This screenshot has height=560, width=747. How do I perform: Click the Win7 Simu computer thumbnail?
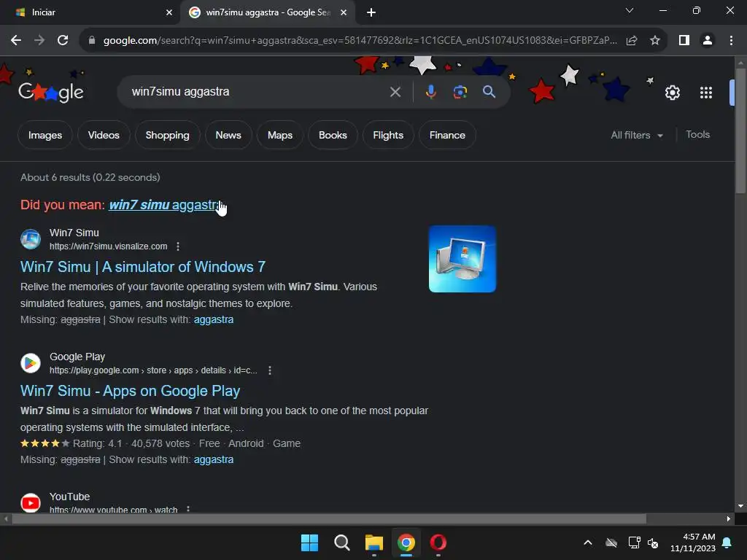(x=462, y=259)
